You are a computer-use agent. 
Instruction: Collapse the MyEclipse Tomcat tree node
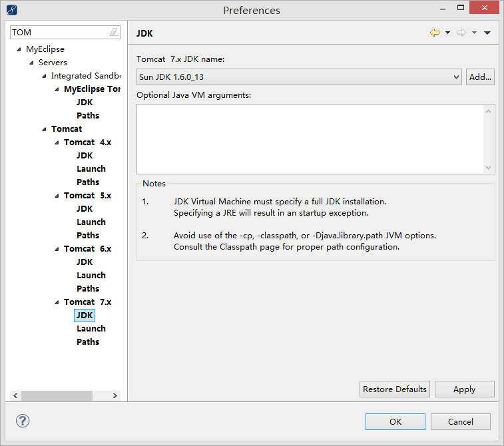pos(57,89)
